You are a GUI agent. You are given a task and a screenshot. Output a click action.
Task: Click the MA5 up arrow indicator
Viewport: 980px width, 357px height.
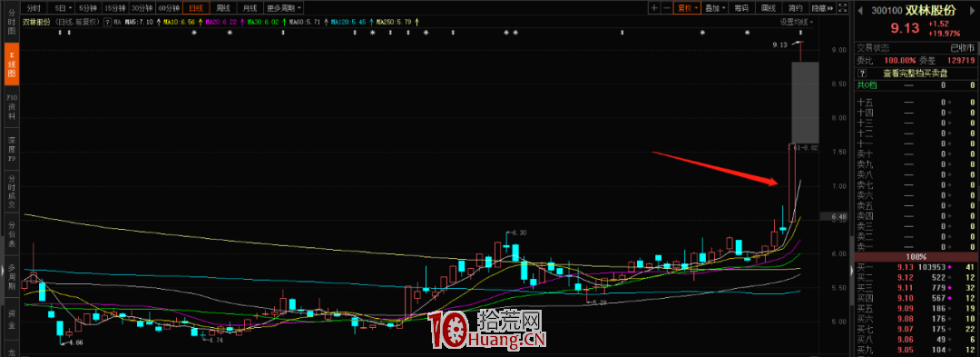[x=158, y=22]
